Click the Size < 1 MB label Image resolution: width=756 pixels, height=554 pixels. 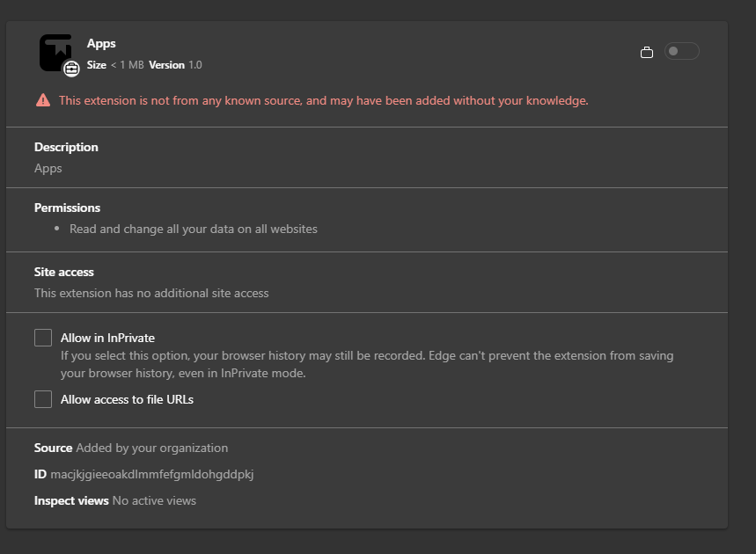click(x=115, y=65)
